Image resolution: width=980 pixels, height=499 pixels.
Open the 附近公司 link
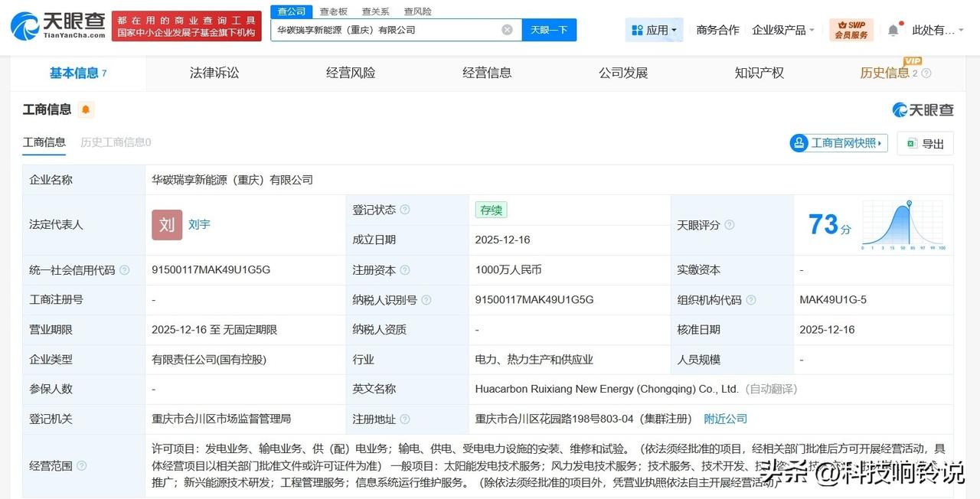point(724,419)
